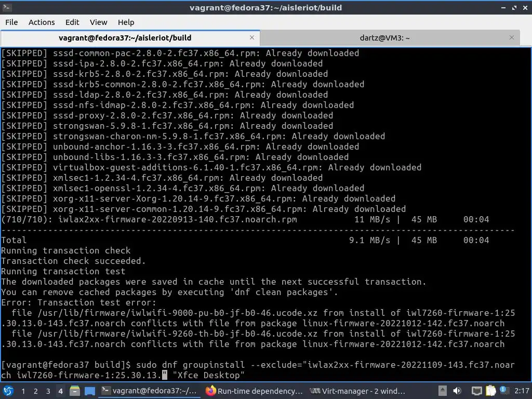
Task: Switch to workspace 1 in the pager
Action: tap(23, 391)
